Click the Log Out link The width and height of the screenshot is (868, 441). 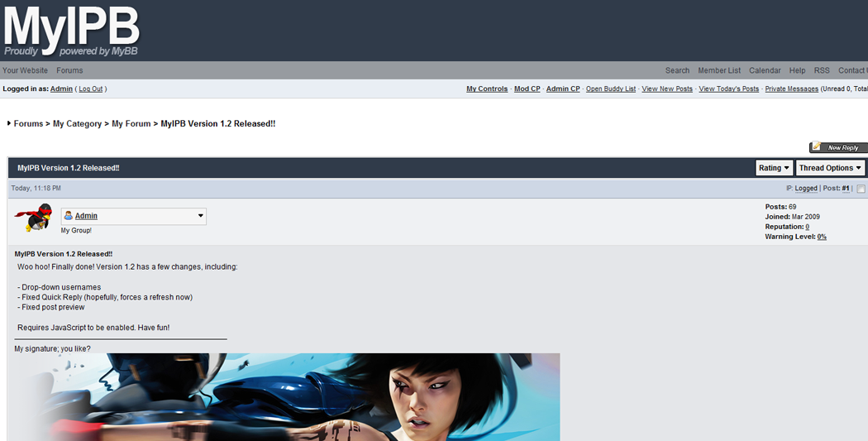(x=90, y=89)
